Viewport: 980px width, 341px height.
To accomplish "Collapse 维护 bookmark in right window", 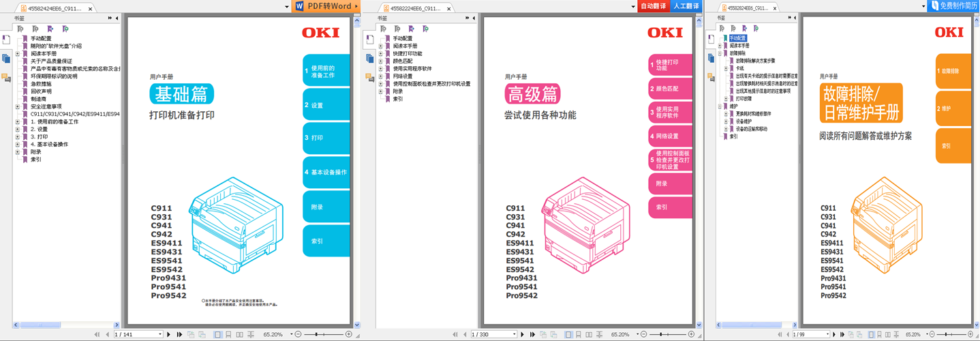I will (x=720, y=106).
